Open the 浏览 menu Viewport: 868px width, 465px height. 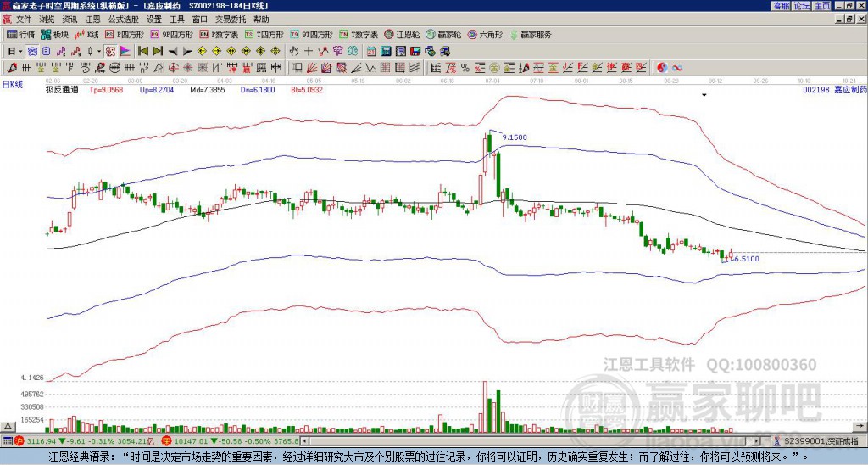coord(47,20)
